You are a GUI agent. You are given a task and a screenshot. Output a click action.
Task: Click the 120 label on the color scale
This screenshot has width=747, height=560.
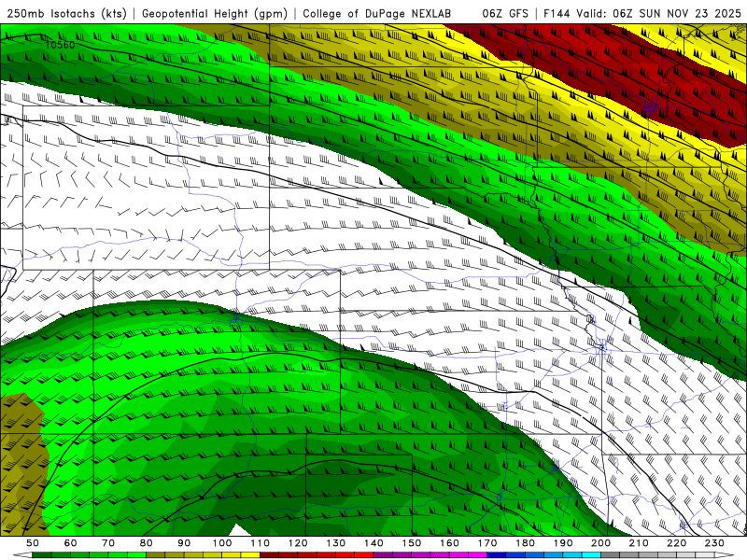coord(298,543)
